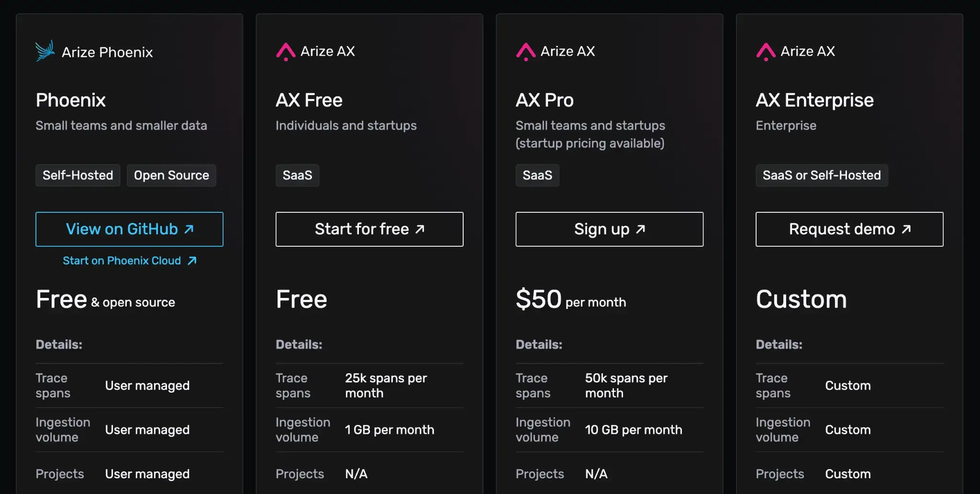This screenshot has width=980, height=494.
Task: Click the Arize AX logo on AX Pro card
Action: [x=525, y=52]
